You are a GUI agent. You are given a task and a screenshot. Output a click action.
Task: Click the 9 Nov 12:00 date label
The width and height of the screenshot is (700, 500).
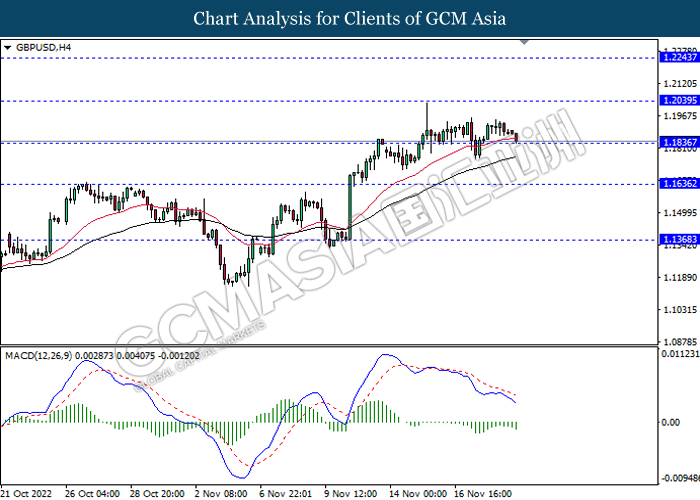click(351, 494)
